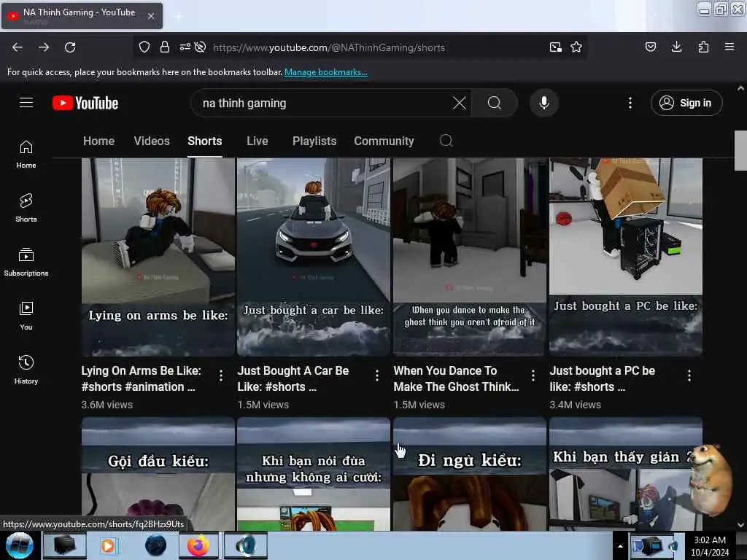Viewport: 747px width, 560px height.
Task: Open the YouTube guide hamburger menu
Action: tap(26, 103)
